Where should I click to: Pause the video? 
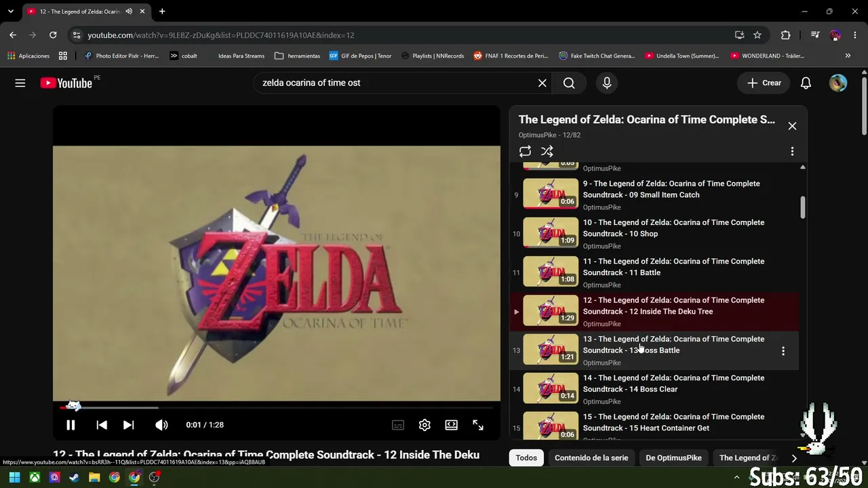click(x=71, y=425)
